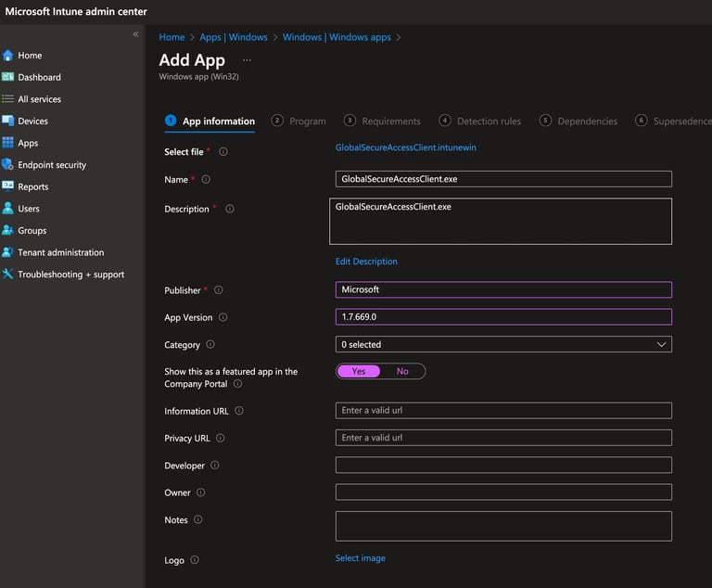Click info icon beside Owner label
Screen dimensions: 712x588
pos(200,492)
